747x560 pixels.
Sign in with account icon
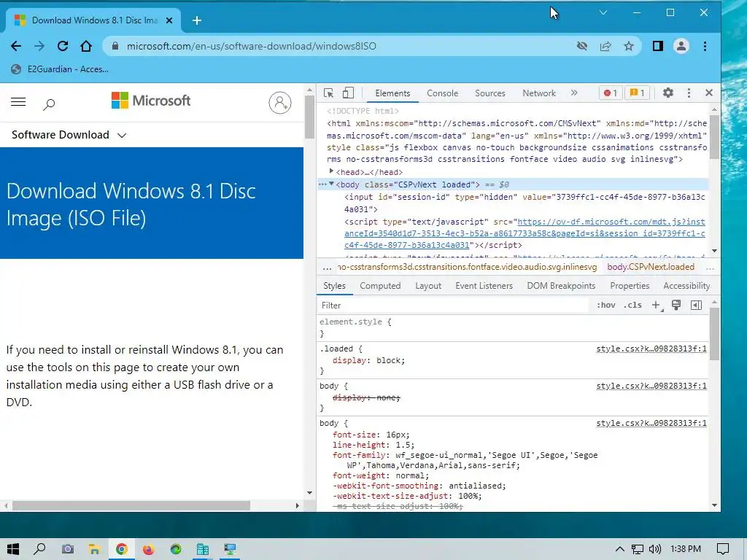(280, 103)
